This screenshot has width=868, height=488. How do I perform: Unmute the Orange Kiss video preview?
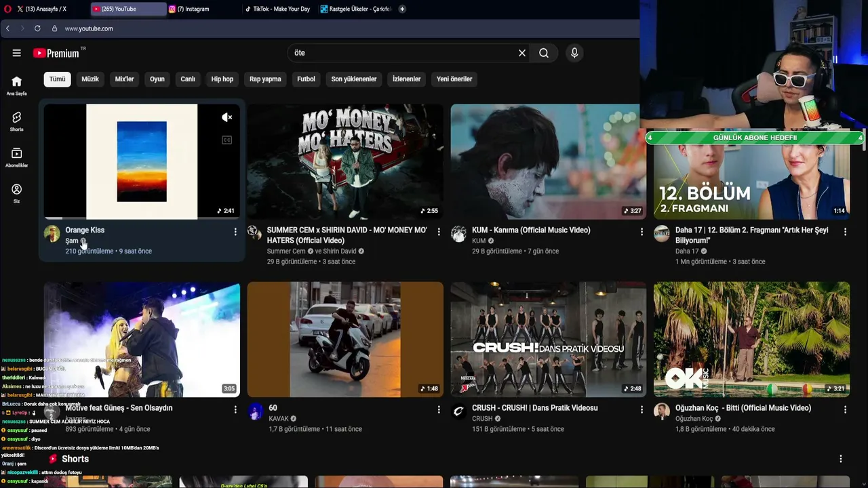coord(227,117)
